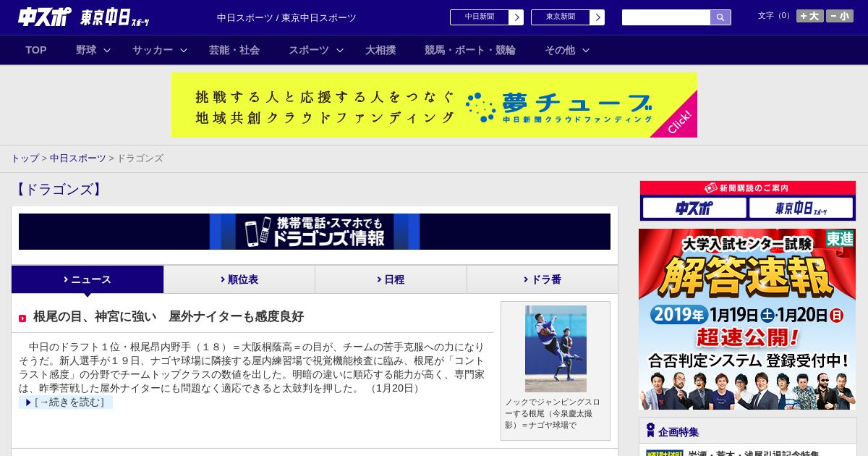This screenshot has height=456, width=868.
Task: Click the Tokyo Chunichi Sports logo in header
Action: [116, 17]
